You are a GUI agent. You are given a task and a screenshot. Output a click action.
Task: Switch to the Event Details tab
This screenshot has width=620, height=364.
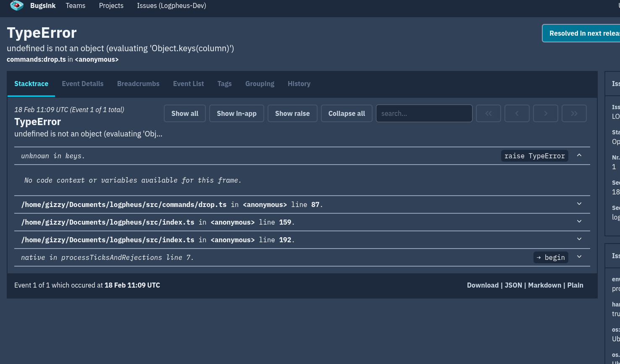[82, 84]
